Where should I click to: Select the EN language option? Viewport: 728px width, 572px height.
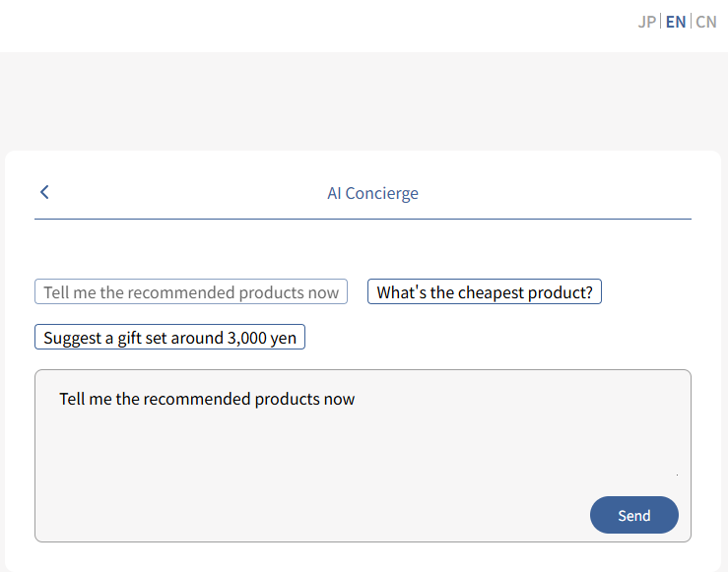676,22
